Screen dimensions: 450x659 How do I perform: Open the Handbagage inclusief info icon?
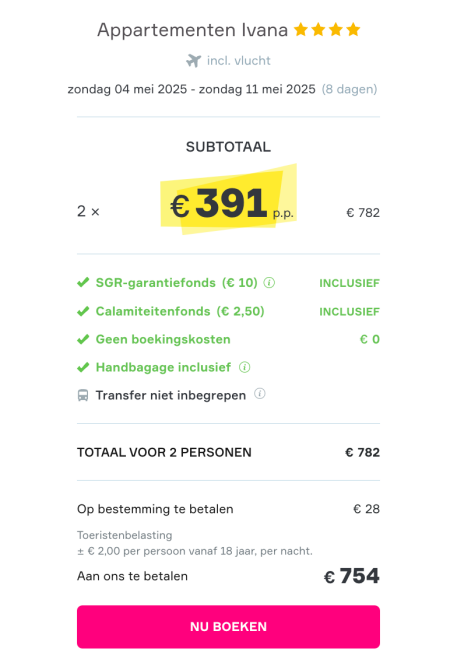point(245,367)
